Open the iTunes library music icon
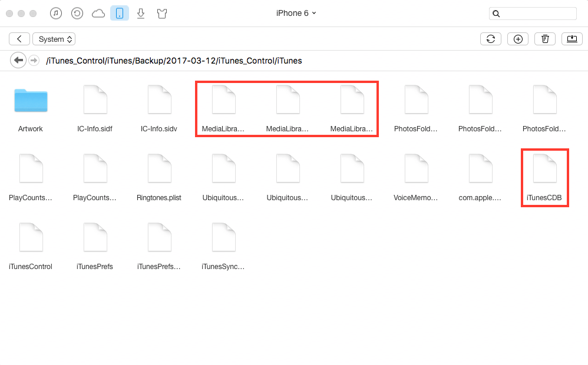588x365 pixels. click(56, 14)
